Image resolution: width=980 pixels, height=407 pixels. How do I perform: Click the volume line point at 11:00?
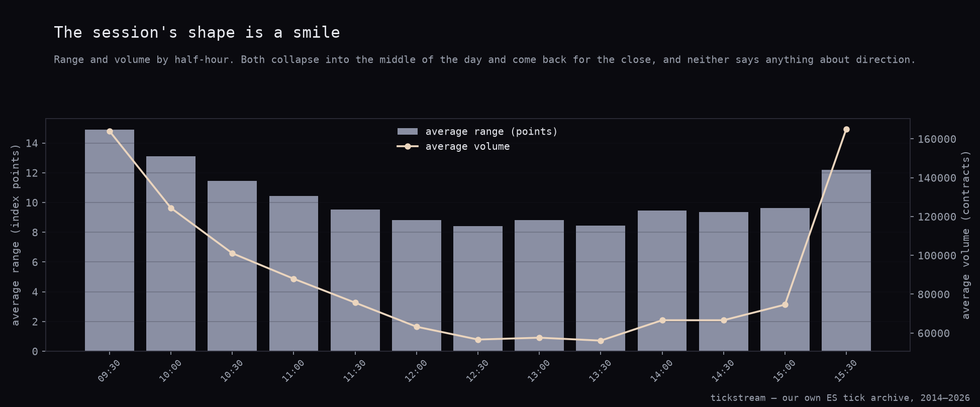click(294, 279)
